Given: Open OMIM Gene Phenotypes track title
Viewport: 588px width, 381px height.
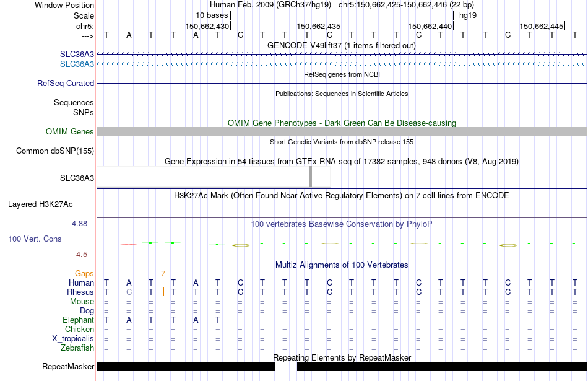Looking at the screenshot, I should [342, 123].
